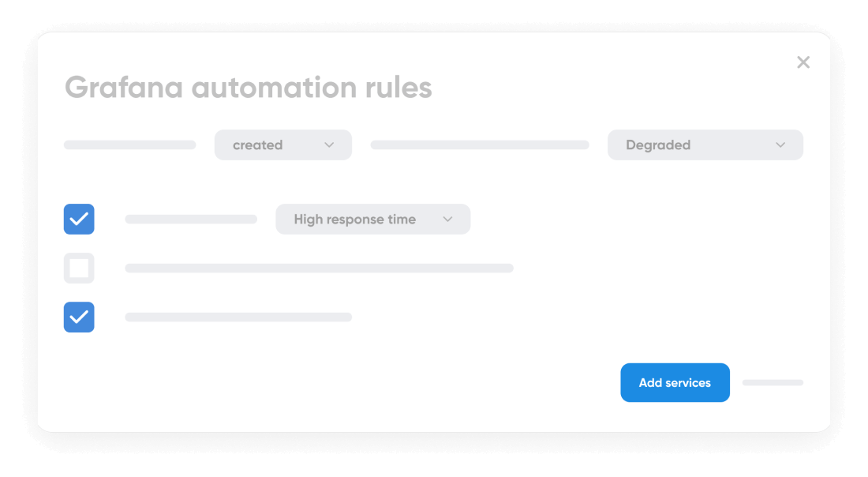The image size is (868, 477).
Task: Click the chevron on the created selector
Action: (331, 145)
